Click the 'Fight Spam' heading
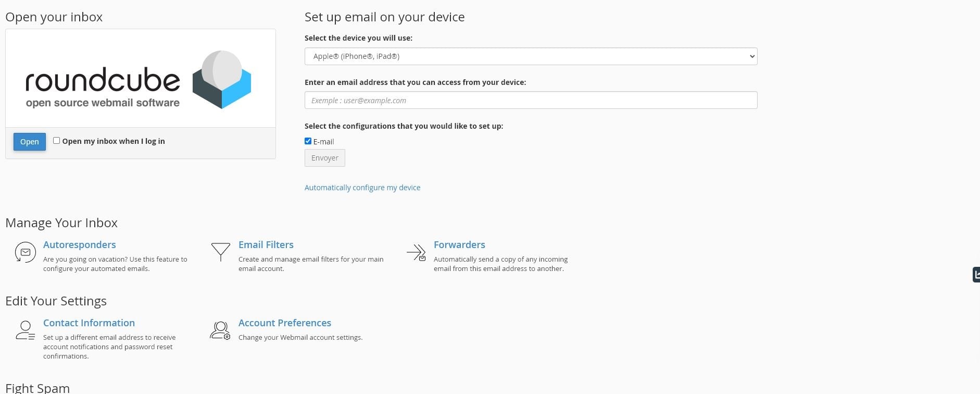The width and height of the screenshot is (980, 394). point(37,388)
